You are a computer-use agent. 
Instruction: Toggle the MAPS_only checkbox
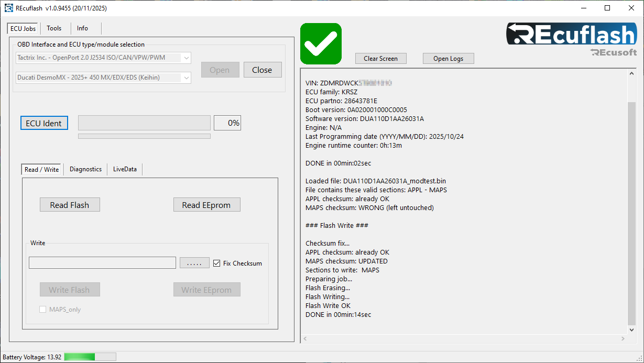(x=43, y=309)
